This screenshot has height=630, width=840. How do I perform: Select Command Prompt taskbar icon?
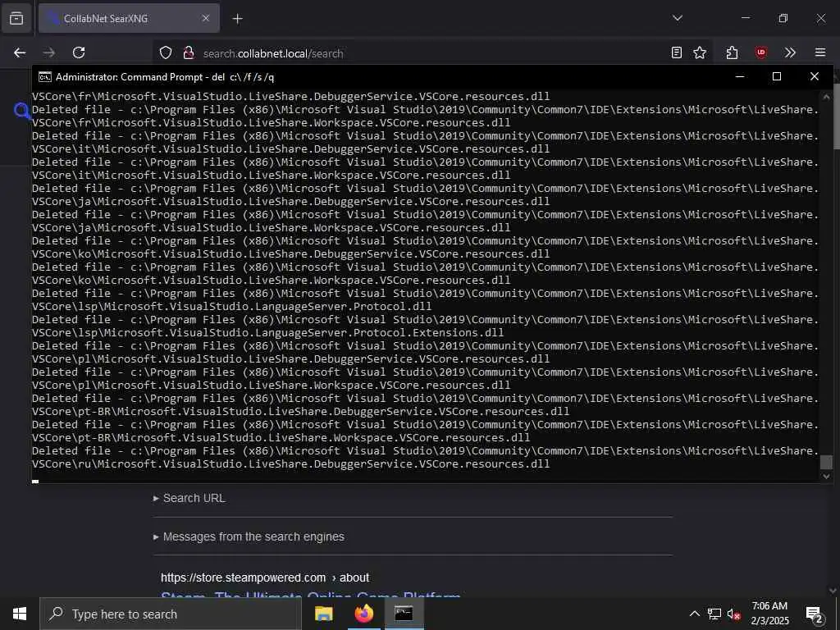pyautogui.click(x=404, y=614)
